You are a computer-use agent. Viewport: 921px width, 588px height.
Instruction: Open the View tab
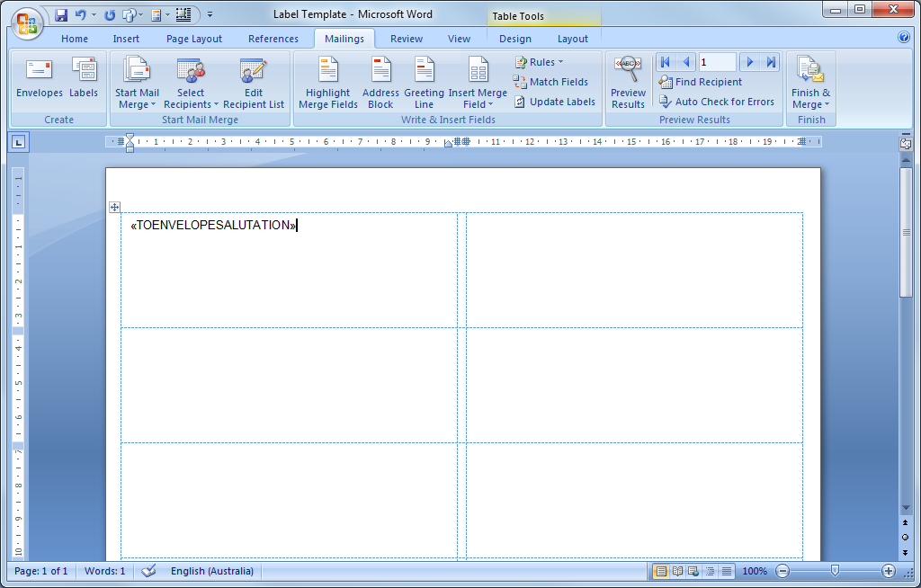coord(459,39)
